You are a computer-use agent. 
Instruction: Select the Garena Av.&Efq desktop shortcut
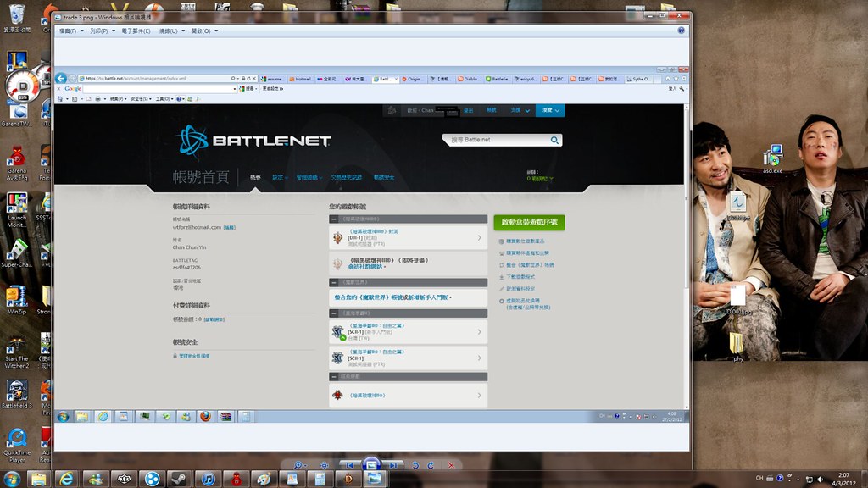[17, 164]
